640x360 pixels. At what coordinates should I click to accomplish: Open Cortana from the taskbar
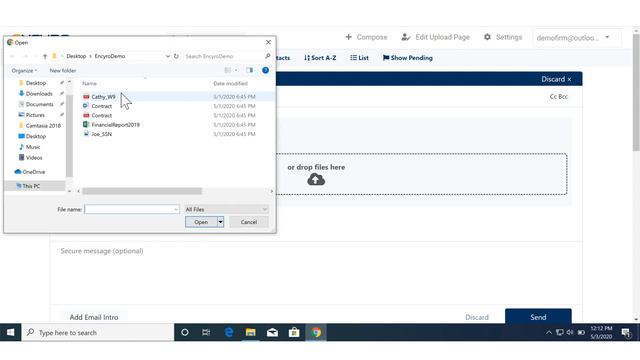[184, 333]
